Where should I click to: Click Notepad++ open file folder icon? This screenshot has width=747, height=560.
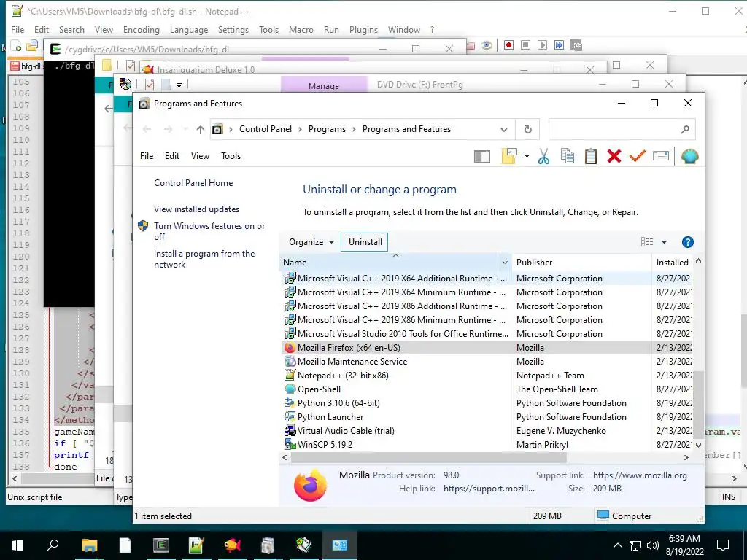click(32, 46)
